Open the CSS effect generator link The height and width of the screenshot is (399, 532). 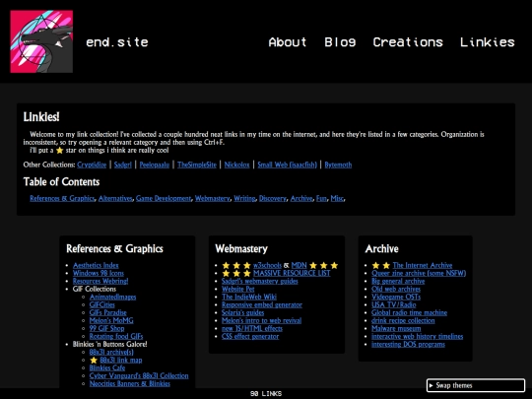[x=250, y=336]
